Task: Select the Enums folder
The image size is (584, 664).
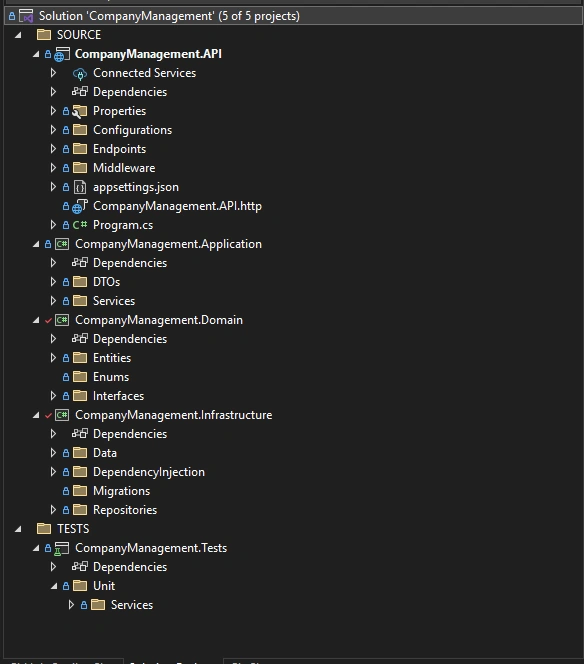Action: click(111, 377)
